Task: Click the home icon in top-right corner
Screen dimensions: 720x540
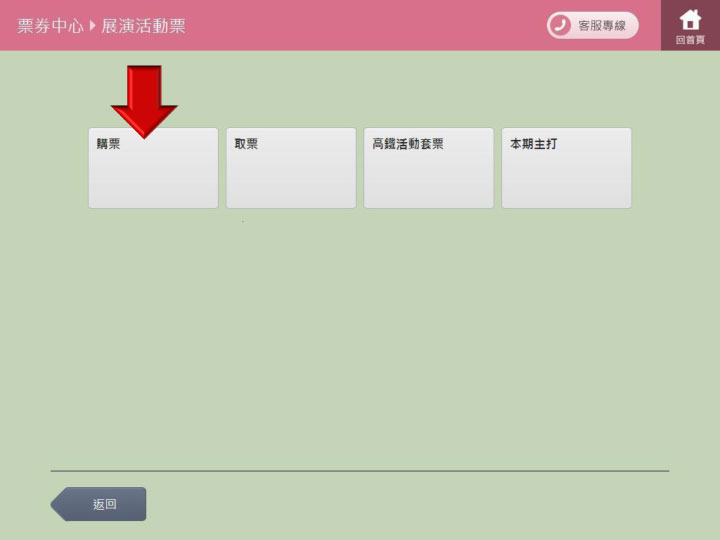Action: [x=690, y=19]
